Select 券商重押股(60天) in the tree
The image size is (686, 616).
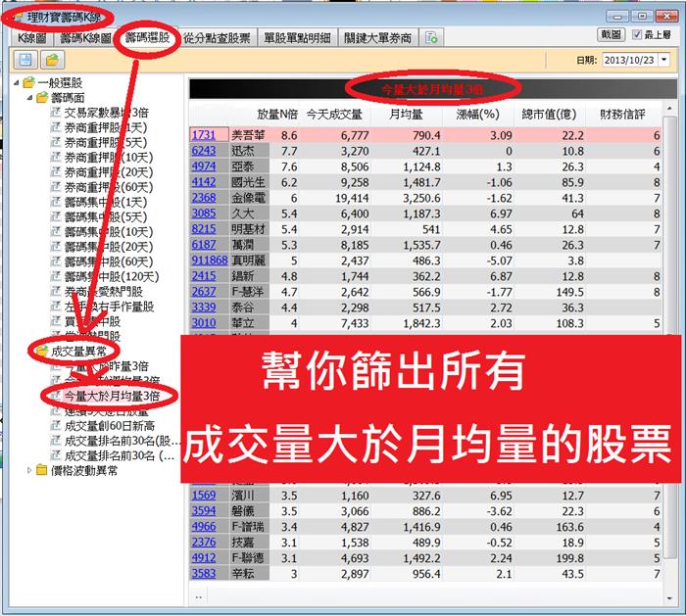(109, 187)
